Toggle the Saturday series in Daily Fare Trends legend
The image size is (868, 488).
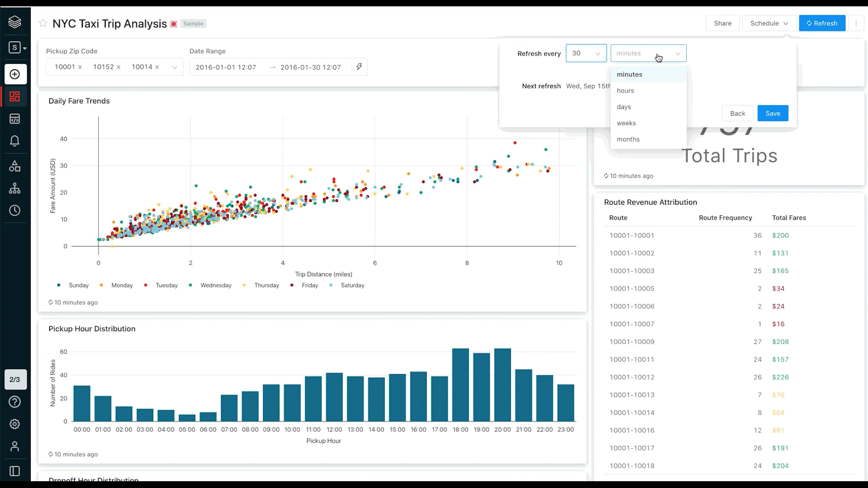347,285
